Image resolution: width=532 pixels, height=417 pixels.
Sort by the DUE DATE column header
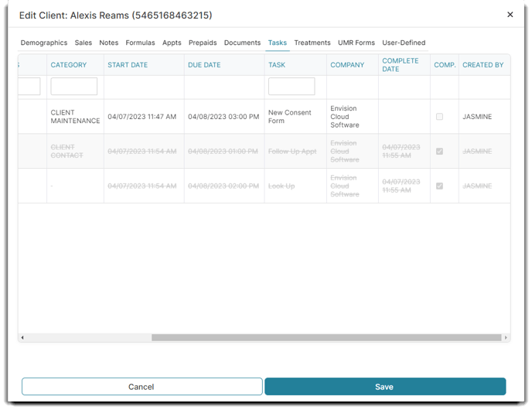tap(204, 65)
